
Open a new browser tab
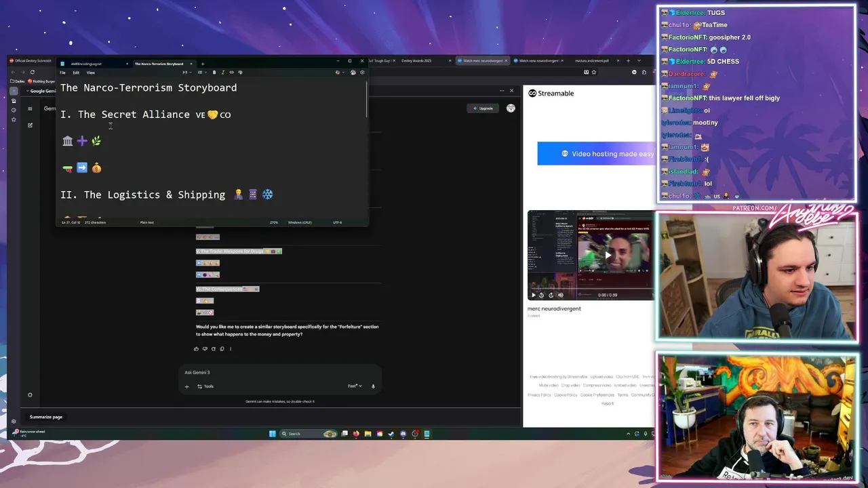(x=628, y=61)
